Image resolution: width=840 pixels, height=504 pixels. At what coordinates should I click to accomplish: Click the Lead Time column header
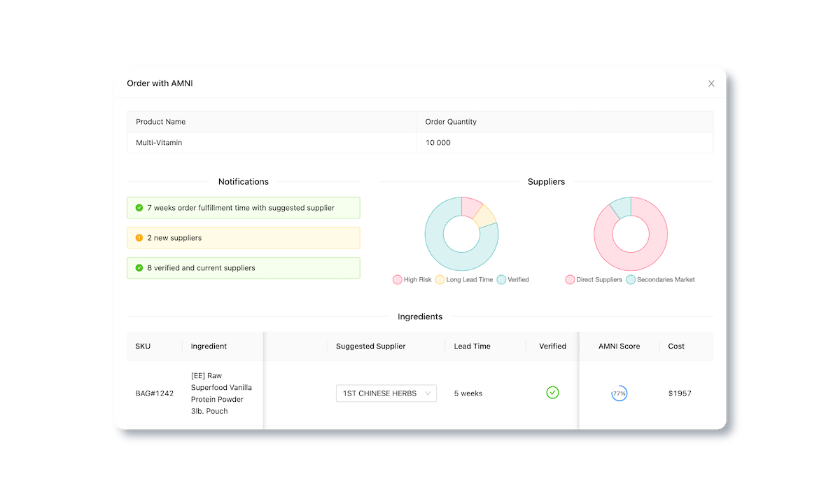pyautogui.click(x=472, y=346)
